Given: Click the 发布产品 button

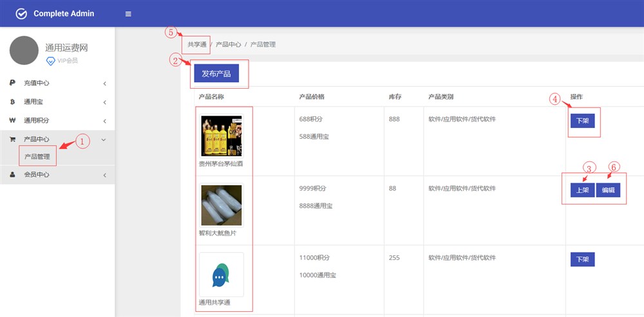Looking at the screenshot, I should pyautogui.click(x=216, y=73).
